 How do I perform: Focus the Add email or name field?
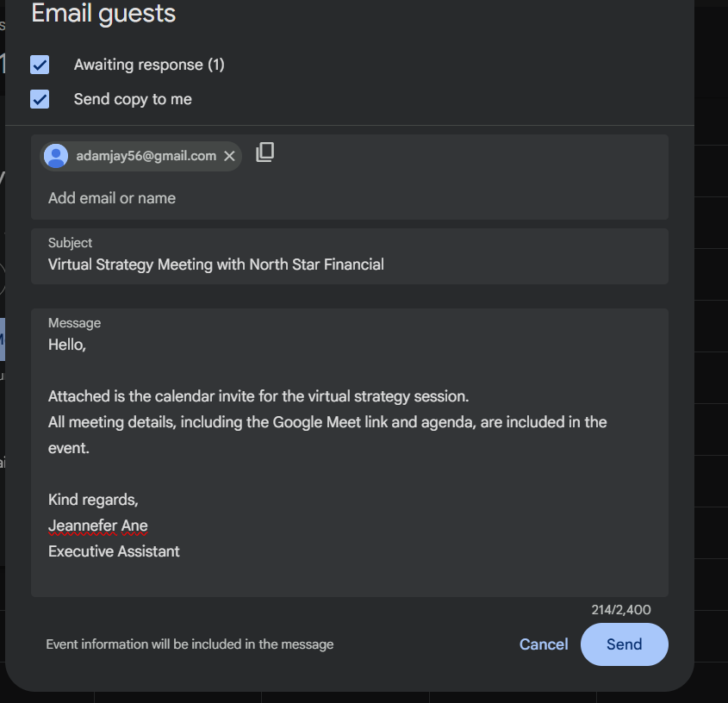click(345, 198)
